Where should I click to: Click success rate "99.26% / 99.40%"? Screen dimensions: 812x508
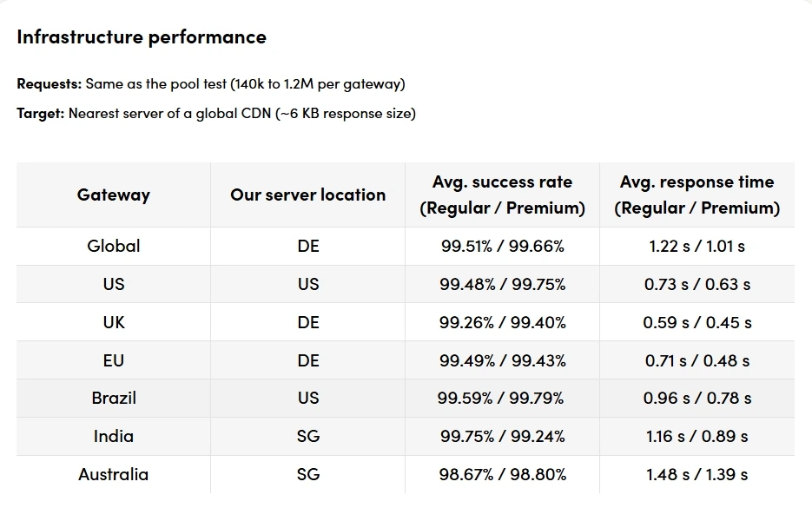(502, 322)
